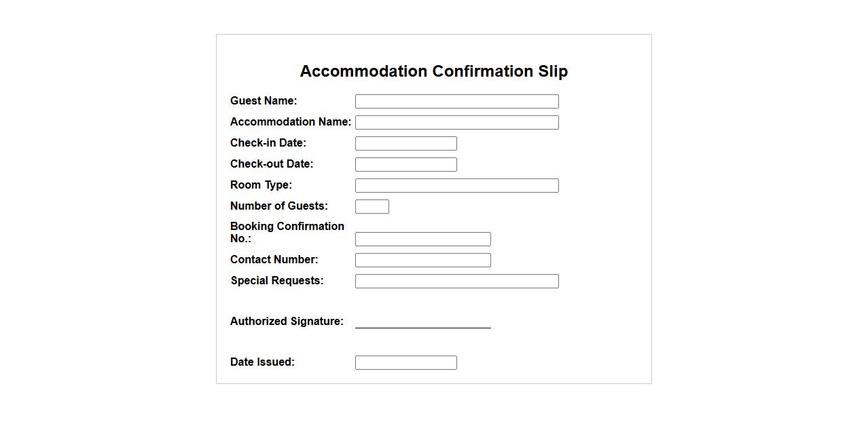Click the Date Issued input field
The width and height of the screenshot is (868, 441).
click(405, 363)
